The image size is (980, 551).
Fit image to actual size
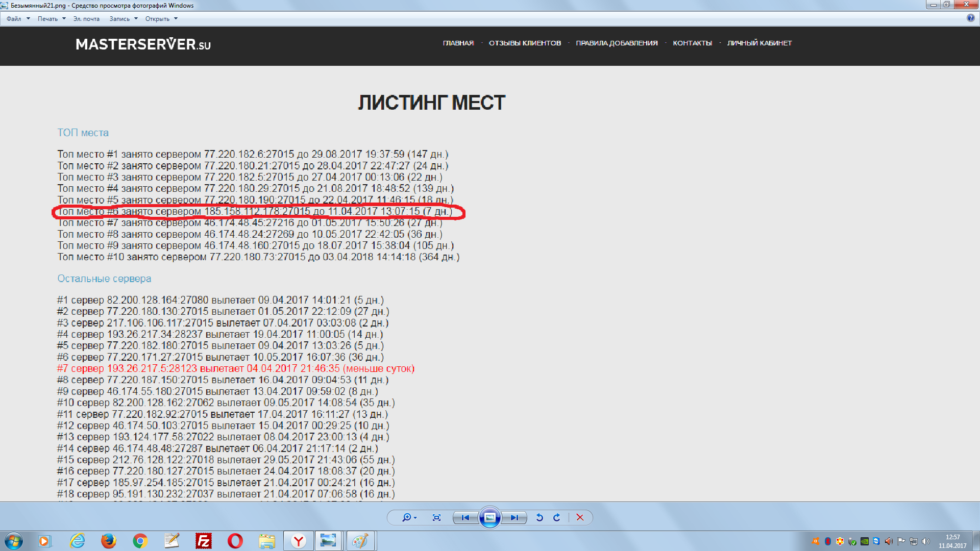tap(436, 517)
